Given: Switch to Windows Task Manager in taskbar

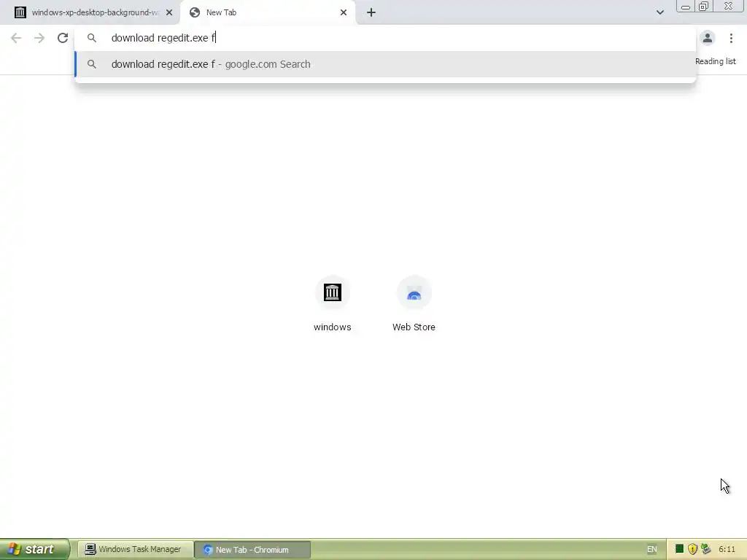Looking at the screenshot, I should pos(135,550).
